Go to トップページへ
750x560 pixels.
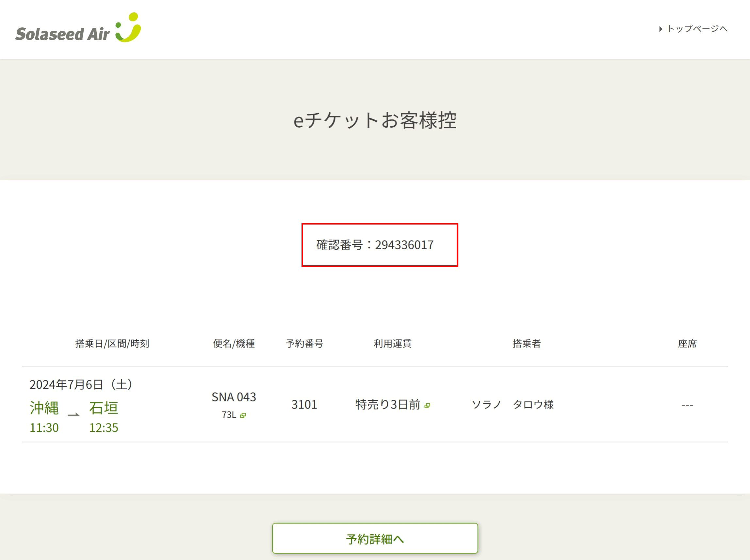[697, 29]
